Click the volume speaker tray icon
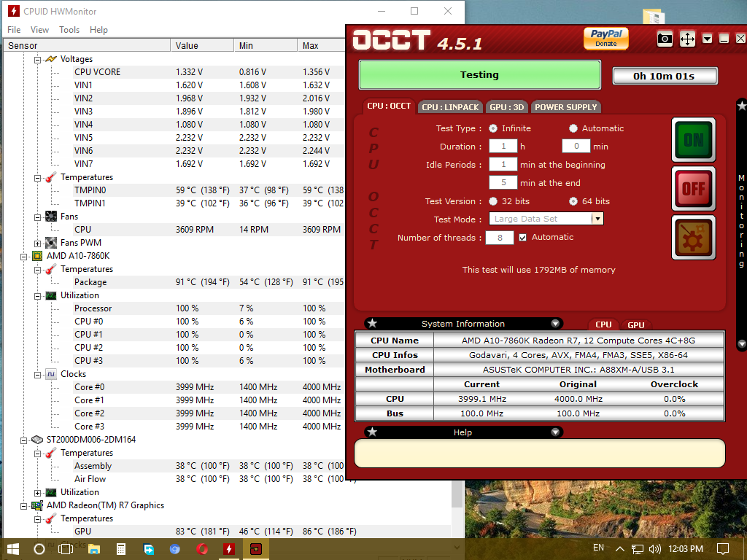This screenshot has height=560, width=747. pos(655,549)
